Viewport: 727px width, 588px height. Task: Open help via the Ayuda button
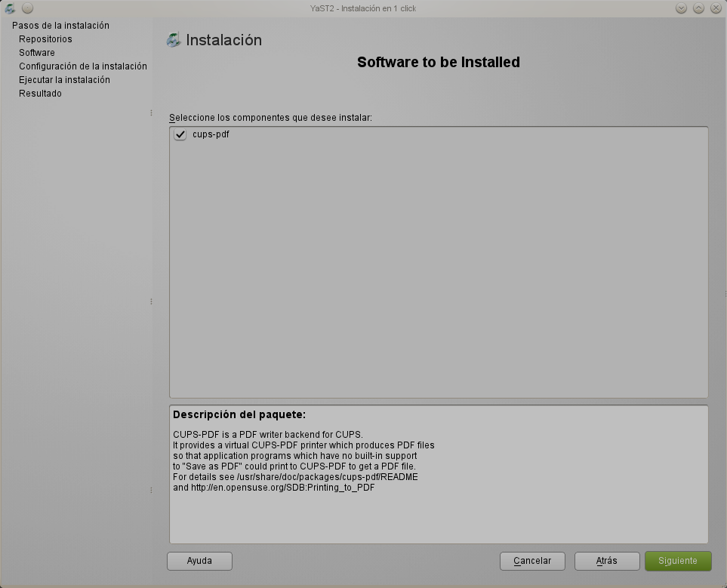click(199, 561)
